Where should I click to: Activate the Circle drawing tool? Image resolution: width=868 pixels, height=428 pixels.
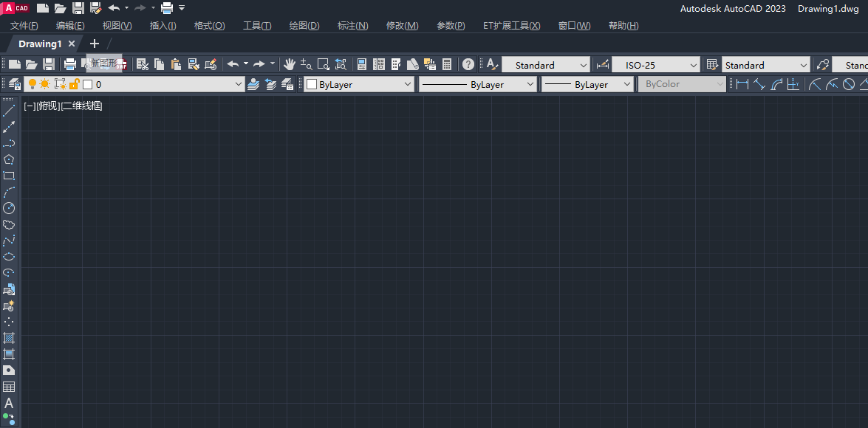pos(9,208)
